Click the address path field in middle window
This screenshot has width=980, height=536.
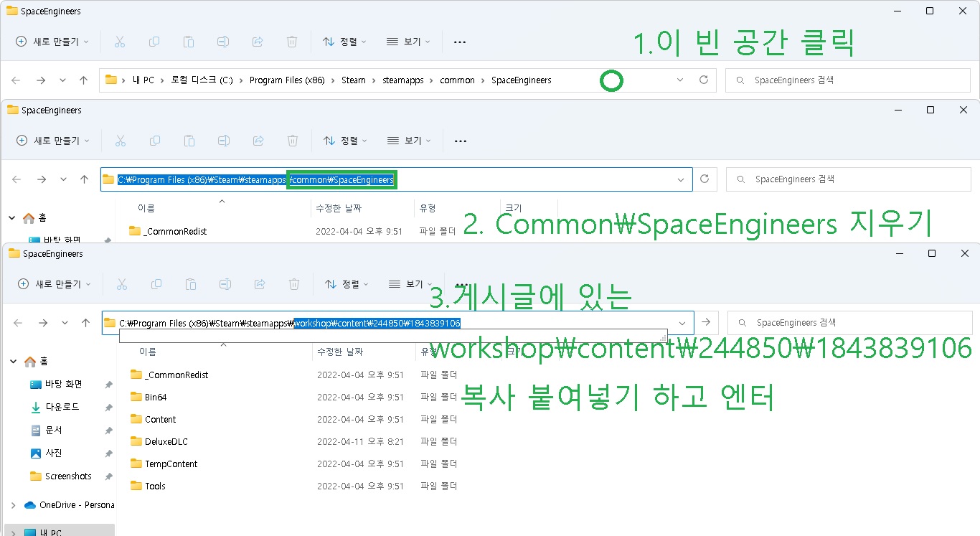click(x=397, y=179)
